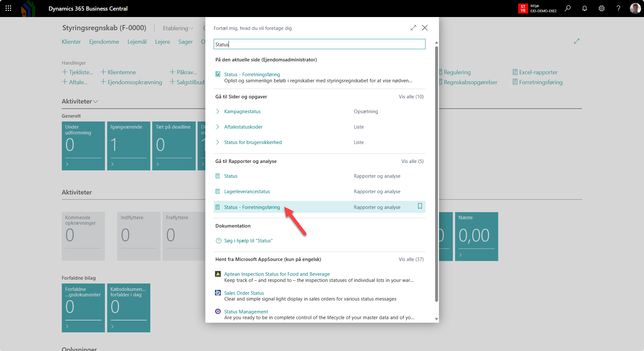
Task: Open the Lejemål menu item
Action: point(137,42)
